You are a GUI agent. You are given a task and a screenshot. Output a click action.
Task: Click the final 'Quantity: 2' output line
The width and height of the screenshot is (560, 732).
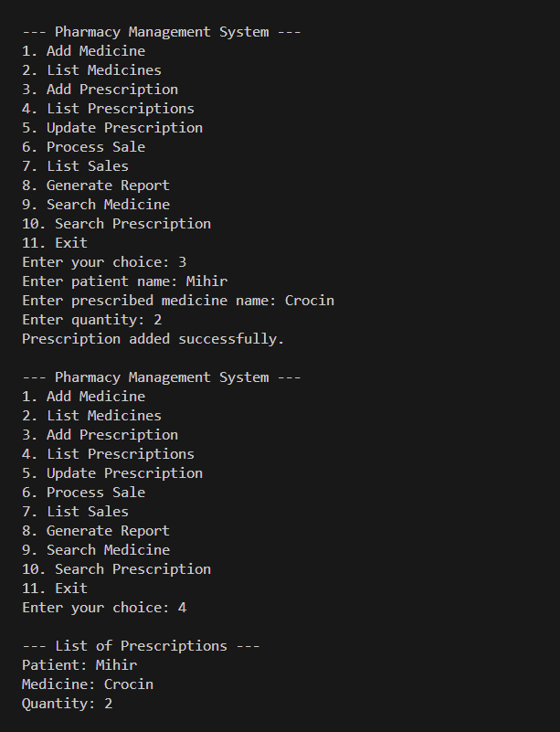click(67, 704)
